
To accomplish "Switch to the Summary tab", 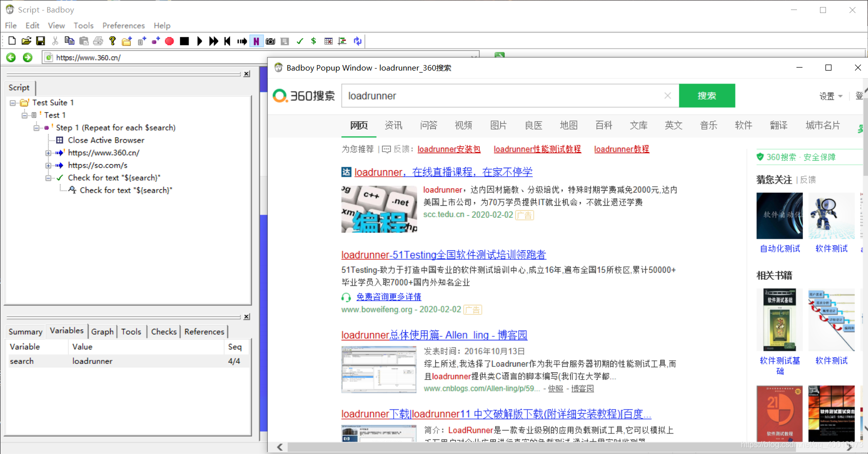I will tap(26, 331).
